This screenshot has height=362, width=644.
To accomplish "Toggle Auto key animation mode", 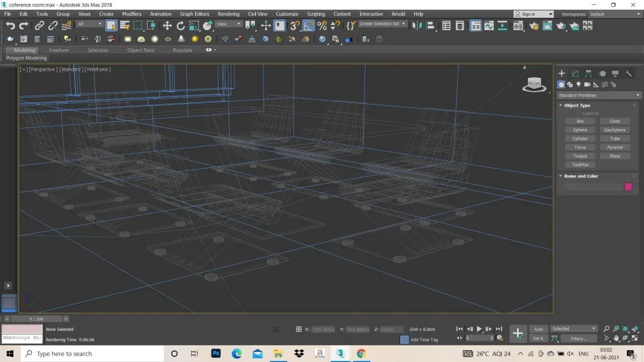I will pyautogui.click(x=538, y=329).
